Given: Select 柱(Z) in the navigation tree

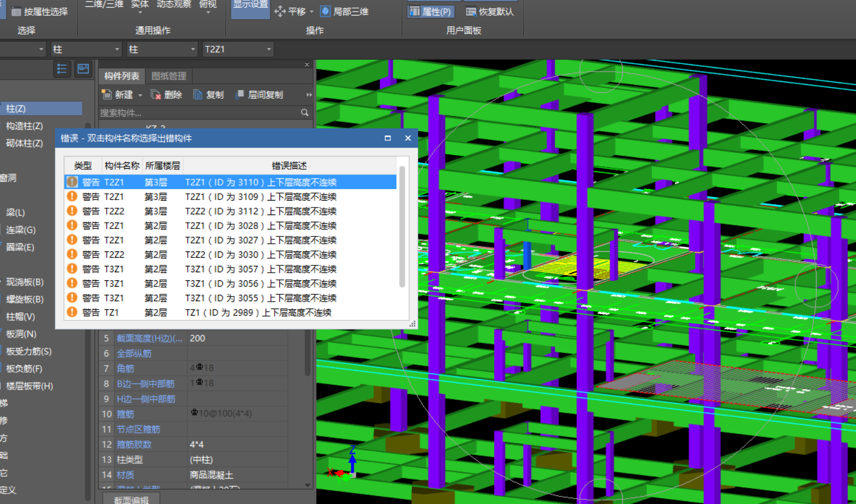Looking at the screenshot, I should click(40, 109).
